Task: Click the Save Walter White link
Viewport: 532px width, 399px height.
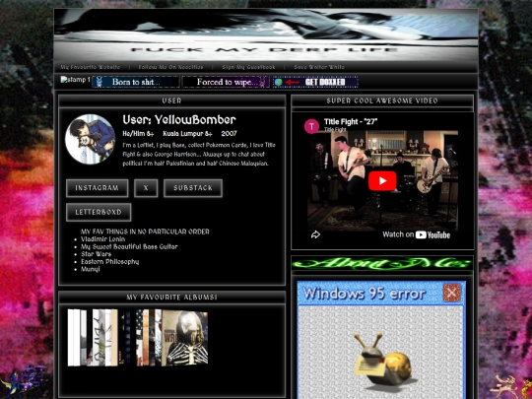Action: coord(319,67)
